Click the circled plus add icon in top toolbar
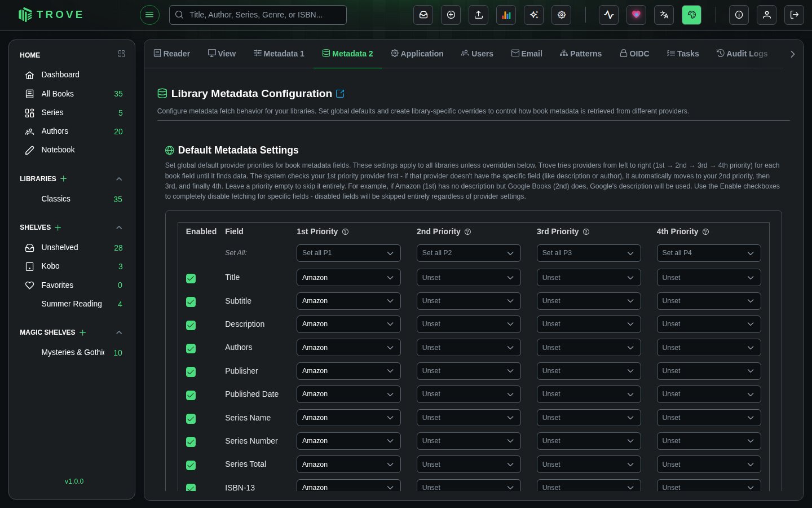Viewport: 812px width, 508px height. tap(451, 15)
